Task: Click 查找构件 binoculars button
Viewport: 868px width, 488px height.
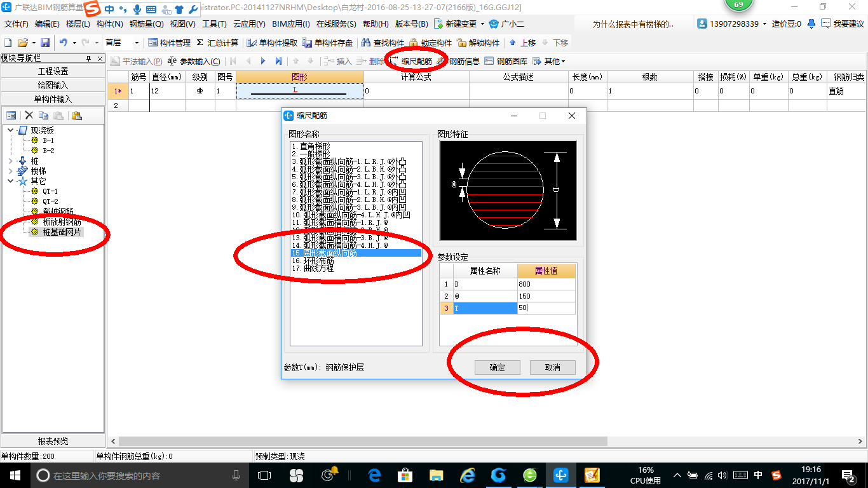Action: pyautogui.click(x=383, y=43)
